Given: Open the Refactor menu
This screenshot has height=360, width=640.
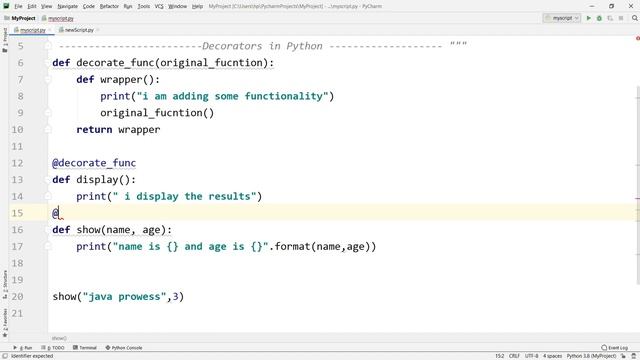Looking at the screenshot, I should click(x=109, y=6).
